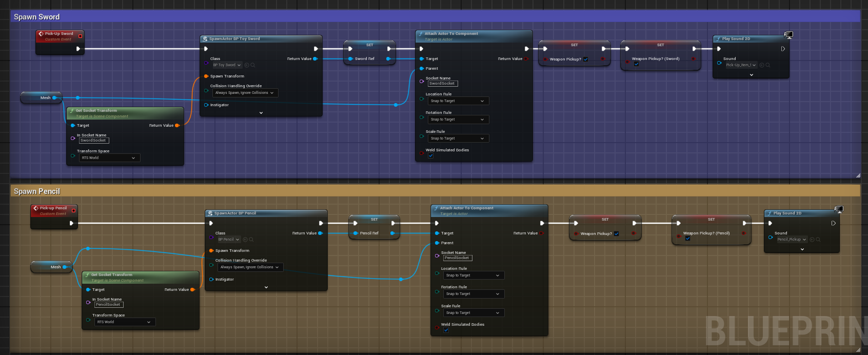Open Location Rule dropdown in Spawn Pencil

474,275
